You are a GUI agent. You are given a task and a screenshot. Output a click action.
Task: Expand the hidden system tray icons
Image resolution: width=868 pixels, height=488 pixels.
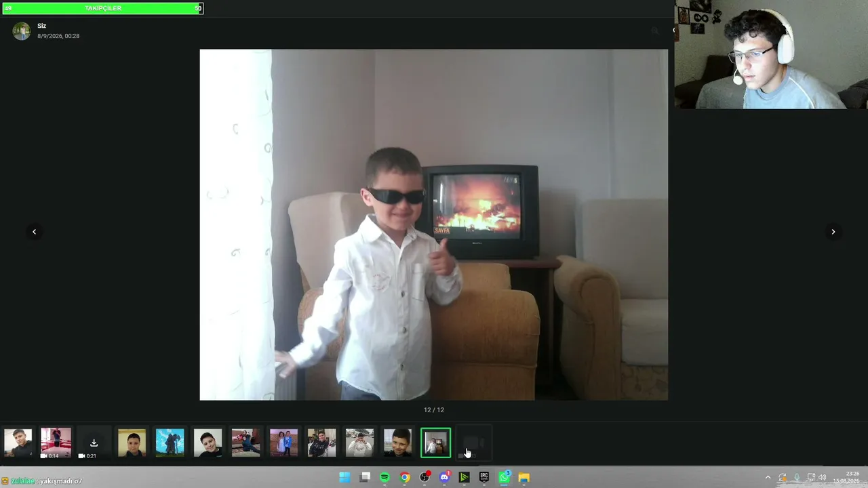tap(768, 477)
